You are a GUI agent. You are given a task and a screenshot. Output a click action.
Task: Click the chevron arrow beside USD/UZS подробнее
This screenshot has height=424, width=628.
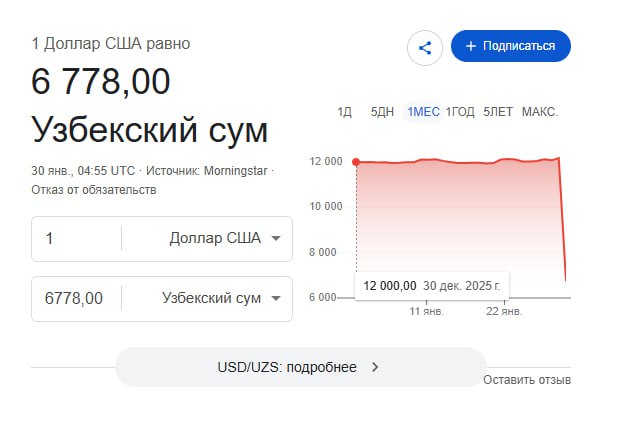(x=375, y=367)
